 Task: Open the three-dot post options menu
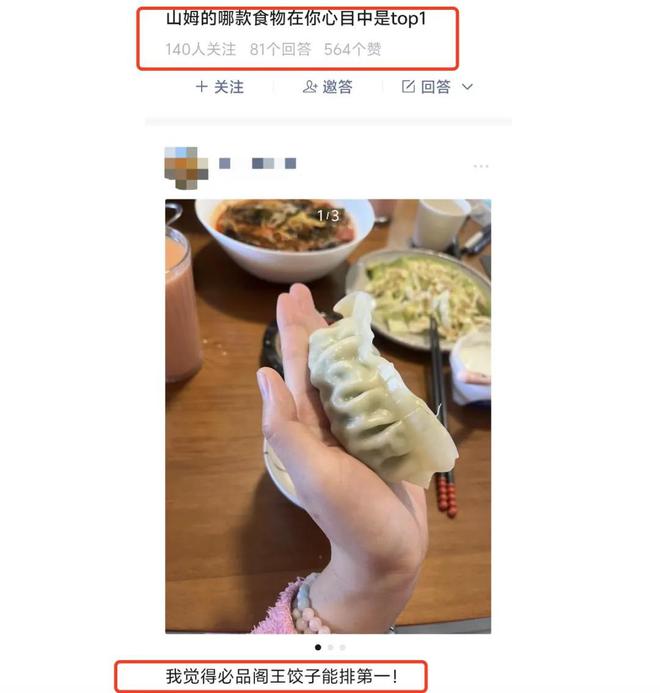coord(481,166)
